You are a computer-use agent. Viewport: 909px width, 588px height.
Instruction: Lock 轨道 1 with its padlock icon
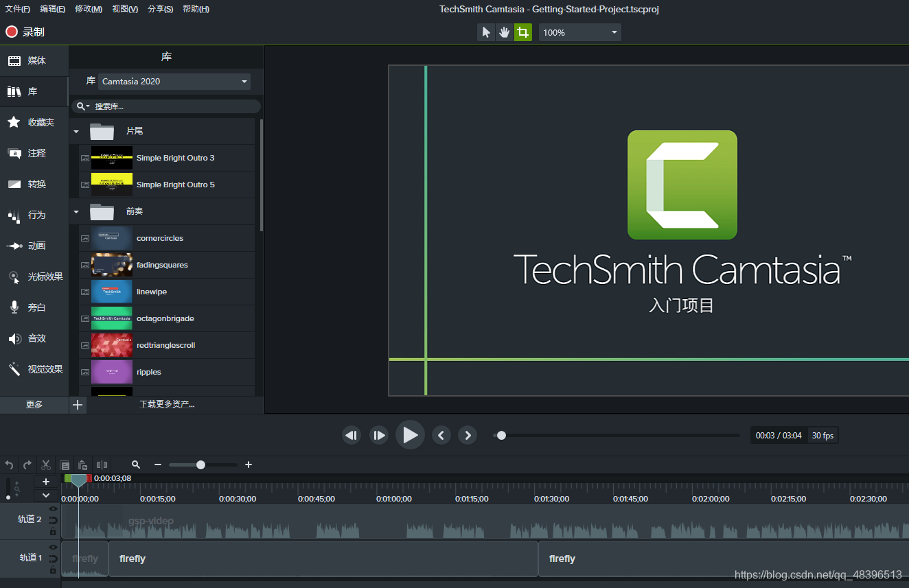click(x=53, y=569)
